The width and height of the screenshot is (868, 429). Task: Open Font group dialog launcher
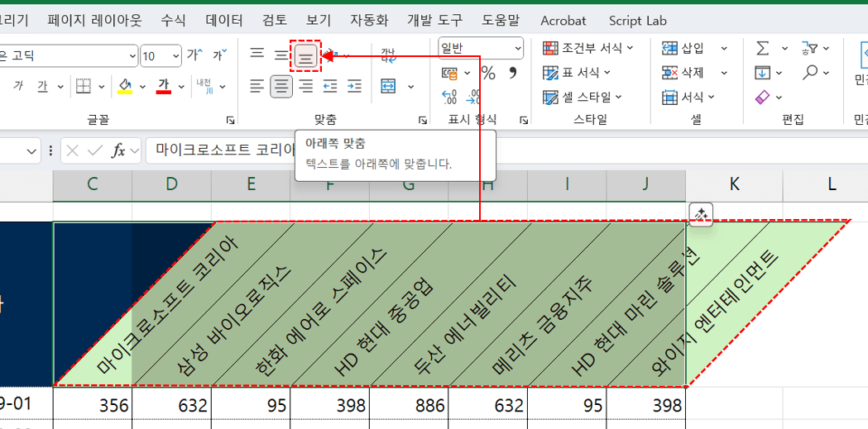tap(230, 120)
